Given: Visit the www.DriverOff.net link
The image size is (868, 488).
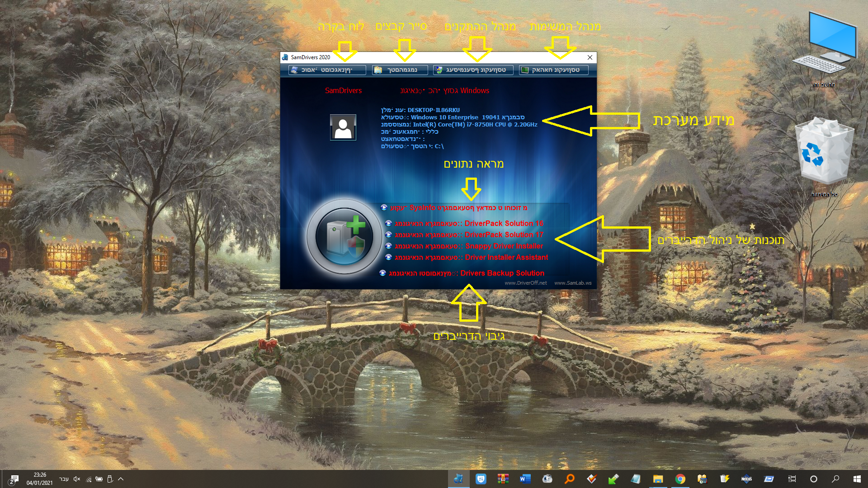Looking at the screenshot, I should point(525,283).
